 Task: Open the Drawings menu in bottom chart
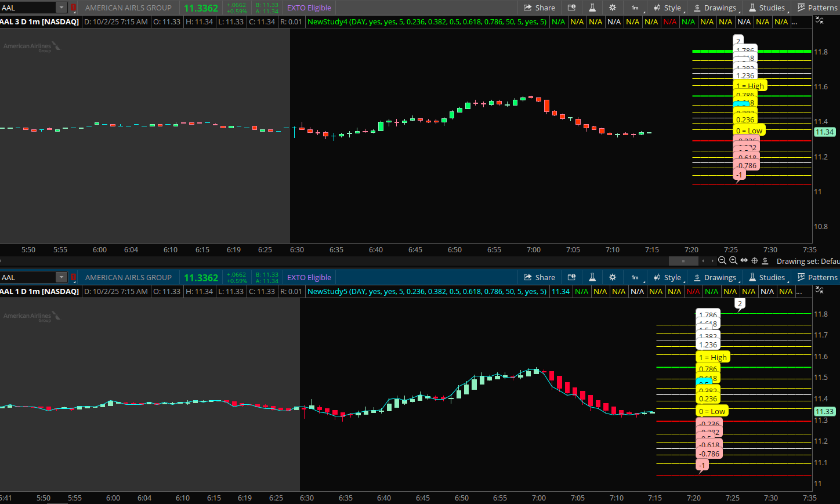pyautogui.click(x=715, y=277)
